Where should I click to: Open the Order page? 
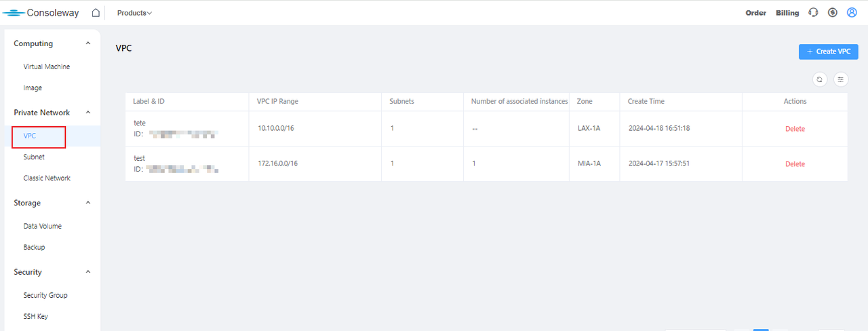point(755,13)
